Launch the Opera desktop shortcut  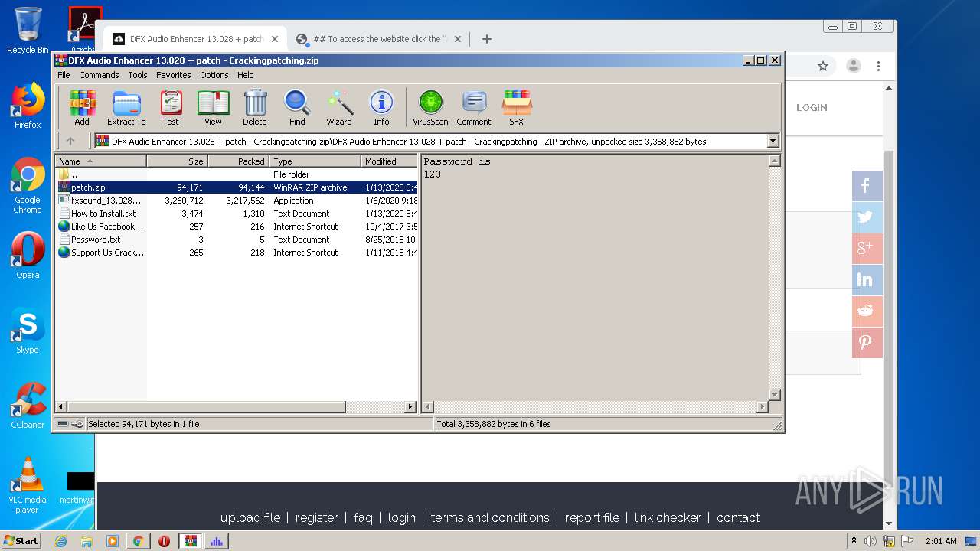[x=28, y=256]
